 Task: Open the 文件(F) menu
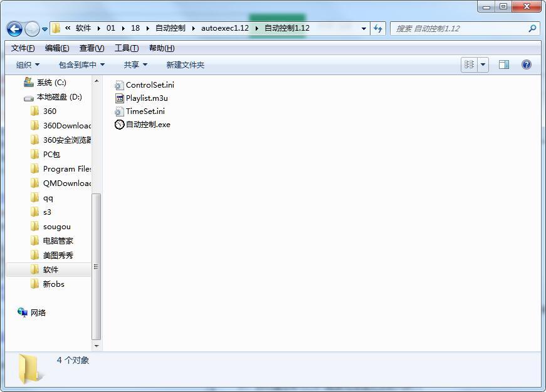click(x=23, y=48)
